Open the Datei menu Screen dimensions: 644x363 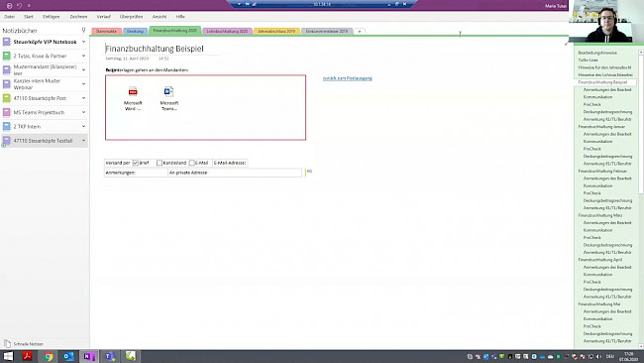click(10, 17)
